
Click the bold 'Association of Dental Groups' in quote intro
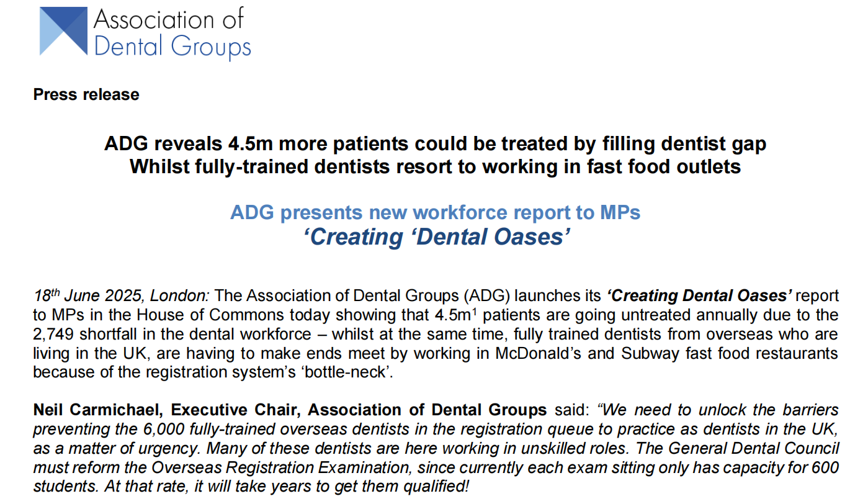click(x=427, y=410)
